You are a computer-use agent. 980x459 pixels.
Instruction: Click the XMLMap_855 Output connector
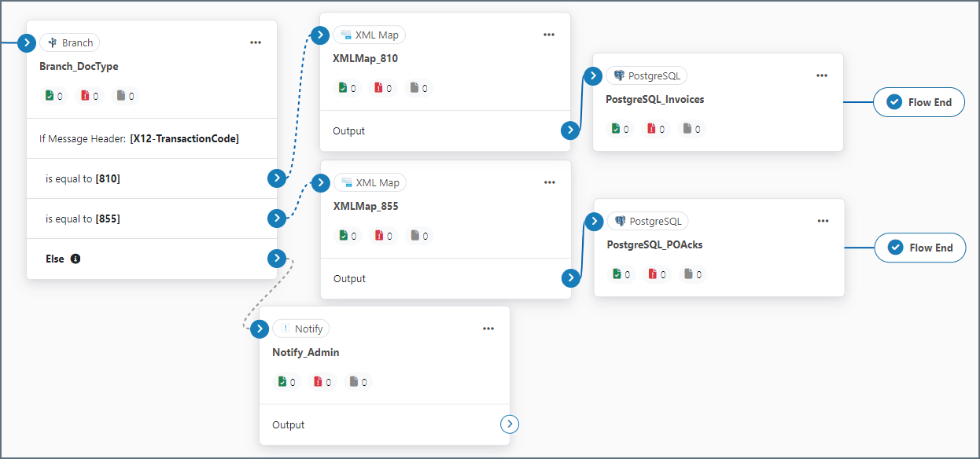point(571,278)
